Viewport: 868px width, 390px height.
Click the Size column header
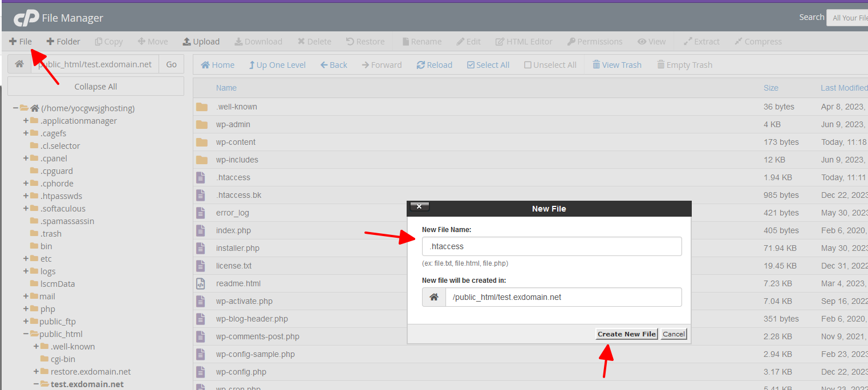(770, 88)
